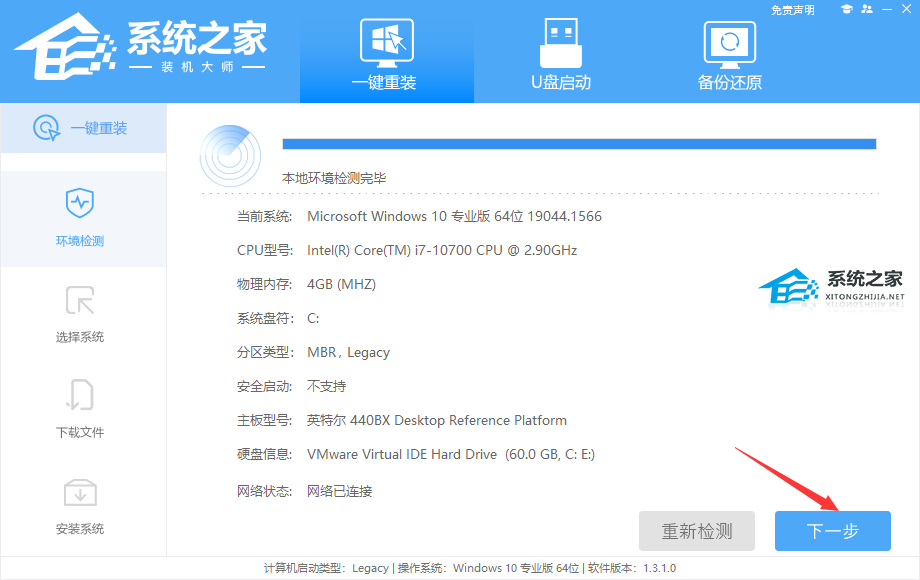Select 一键重装 in the left sidebar
Image resolution: width=920 pixels, height=580 pixels.
[x=83, y=128]
